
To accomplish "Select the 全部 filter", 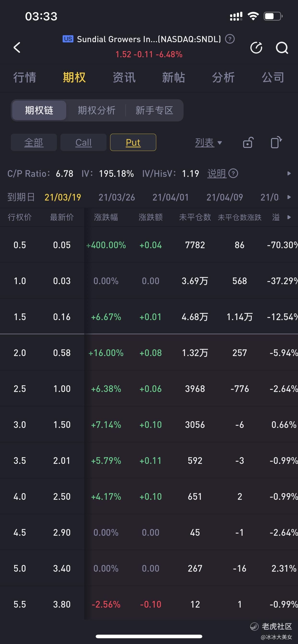I will point(34,142).
